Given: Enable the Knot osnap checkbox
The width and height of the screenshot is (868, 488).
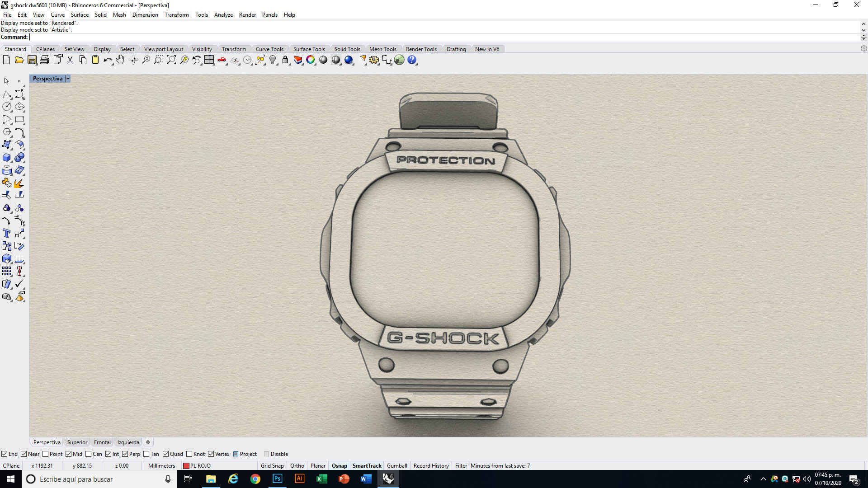Looking at the screenshot, I should click(x=189, y=454).
